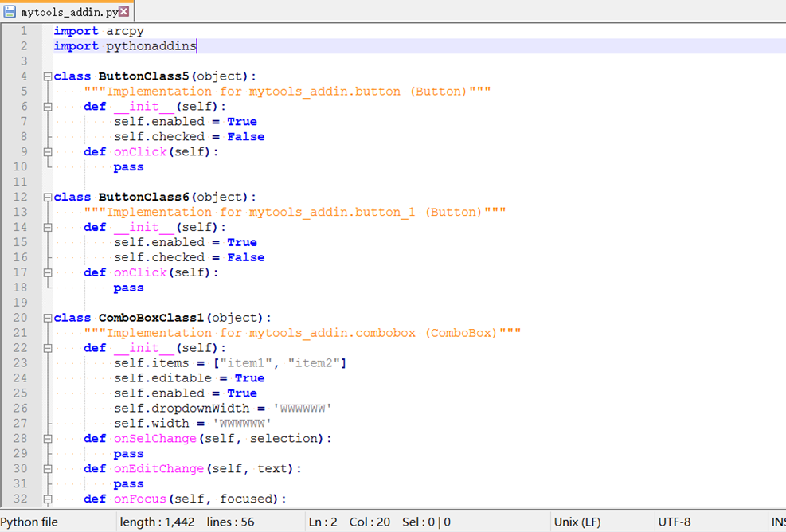The image size is (786, 532).
Task: Collapse the onSelChange fold on line 28
Action: pyautogui.click(x=48, y=439)
